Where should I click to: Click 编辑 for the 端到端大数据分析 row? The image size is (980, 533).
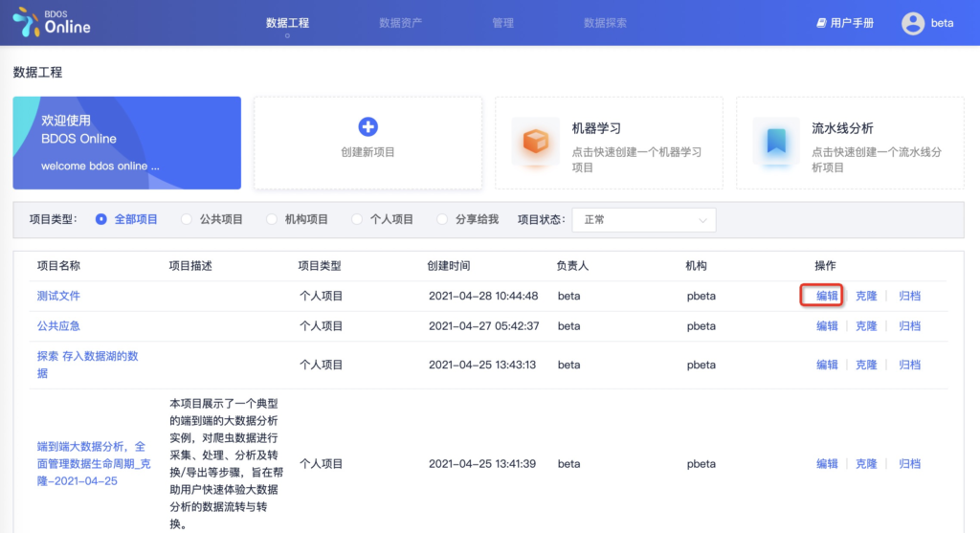pyautogui.click(x=827, y=464)
